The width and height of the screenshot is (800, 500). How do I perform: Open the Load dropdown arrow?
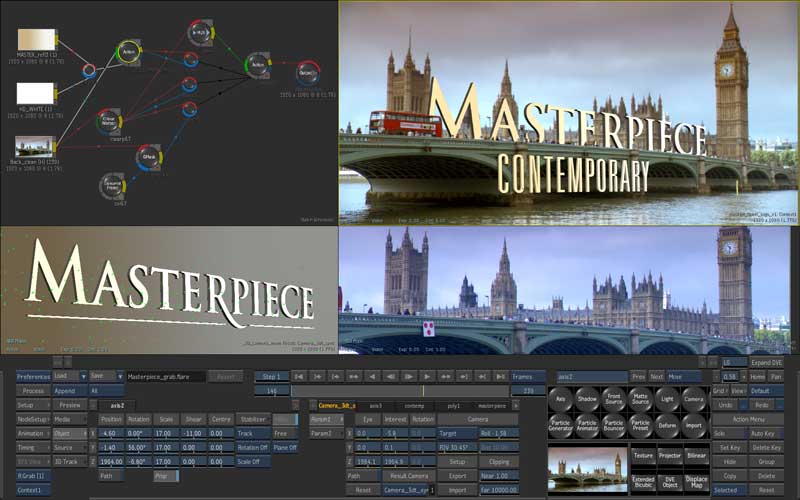click(83, 377)
